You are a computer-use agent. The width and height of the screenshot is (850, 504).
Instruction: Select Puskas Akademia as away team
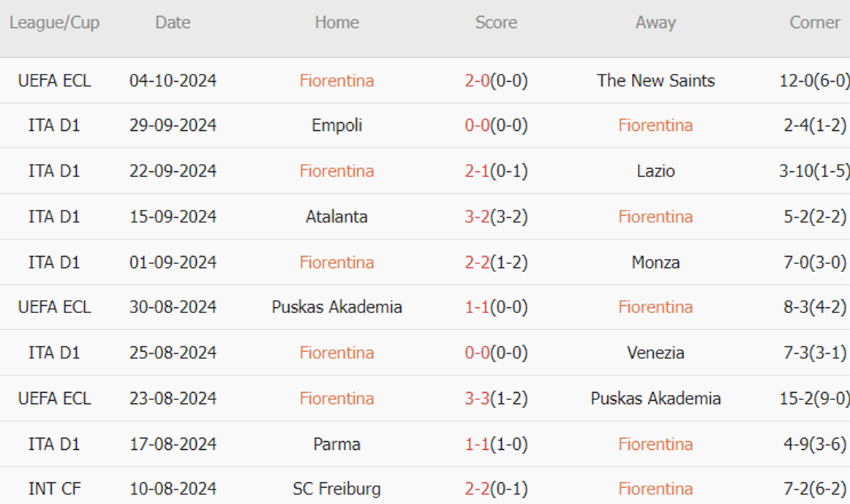point(655,399)
